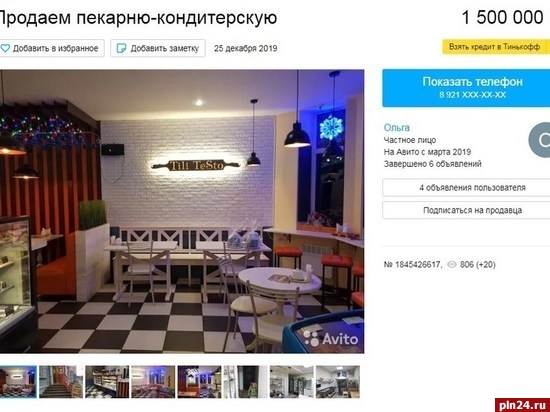Select the fifth thumbnail in gallery

pyautogui.click(x=199, y=382)
